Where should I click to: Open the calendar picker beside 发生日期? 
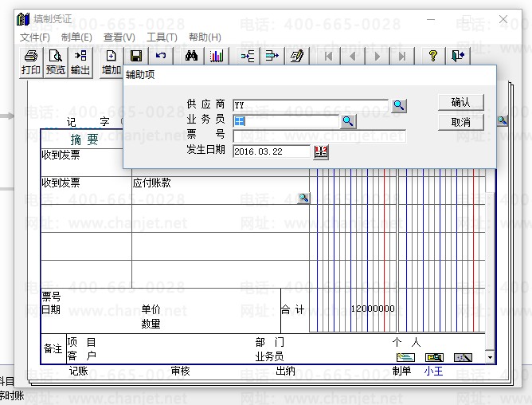coord(321,151)
